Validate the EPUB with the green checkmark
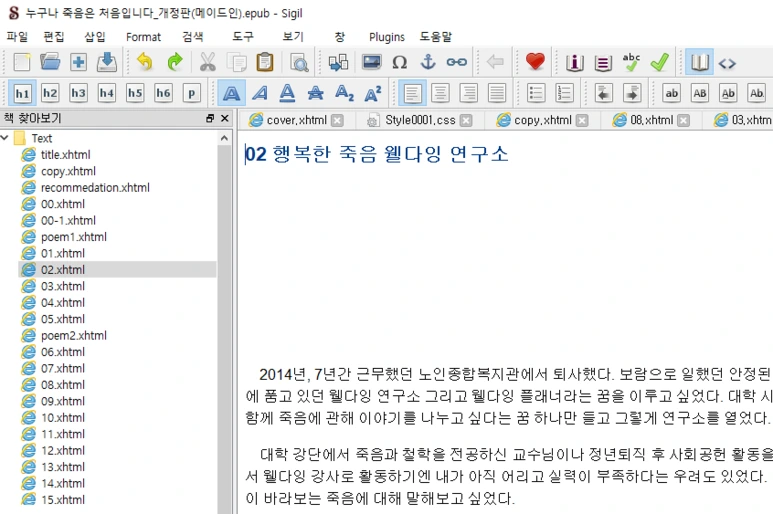Viewport: 773px width, 514px height. 660,62
